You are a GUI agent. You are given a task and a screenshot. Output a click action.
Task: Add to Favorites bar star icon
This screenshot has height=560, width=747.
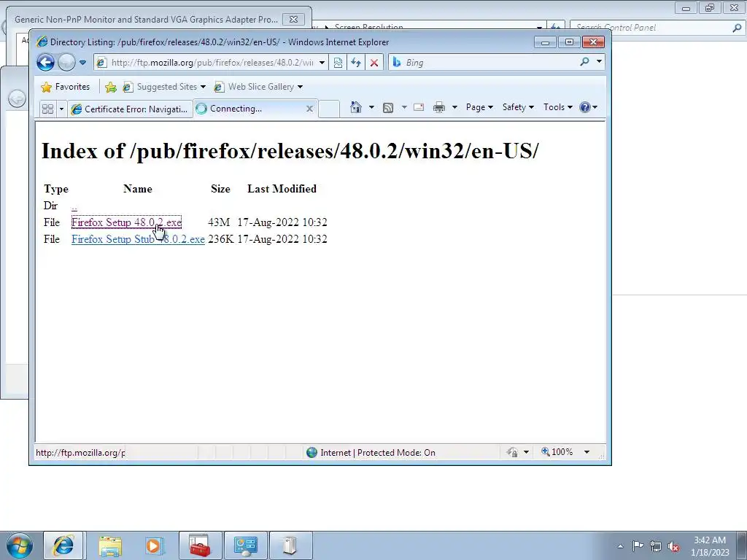click(x=111, y=87)
